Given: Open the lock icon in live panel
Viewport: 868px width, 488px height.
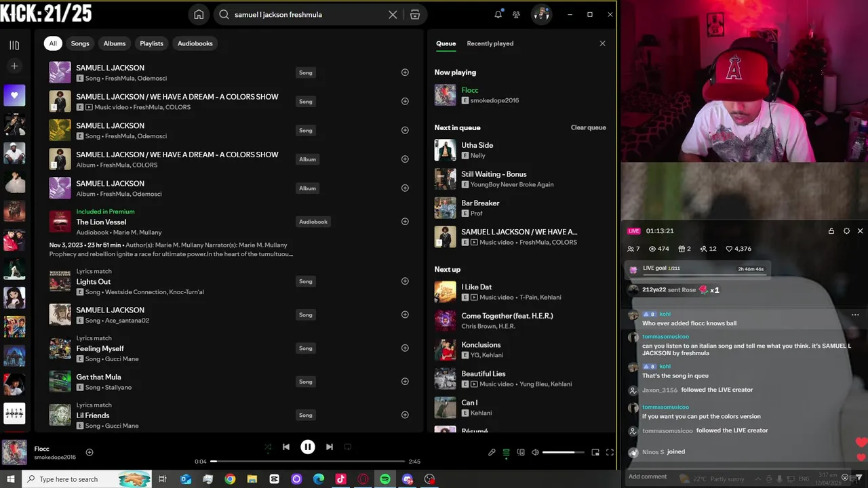Looking at the screenshot, I should [831, 231].
